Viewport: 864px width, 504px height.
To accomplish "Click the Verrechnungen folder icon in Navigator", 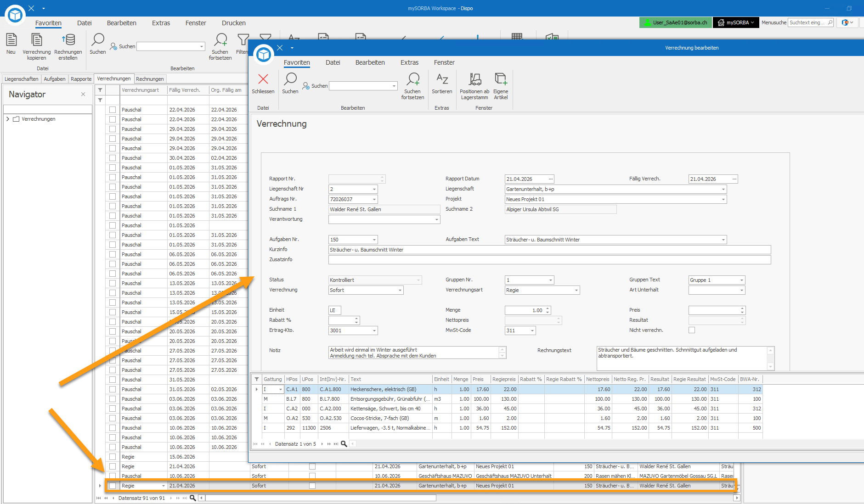I will (x=16, y=119).
